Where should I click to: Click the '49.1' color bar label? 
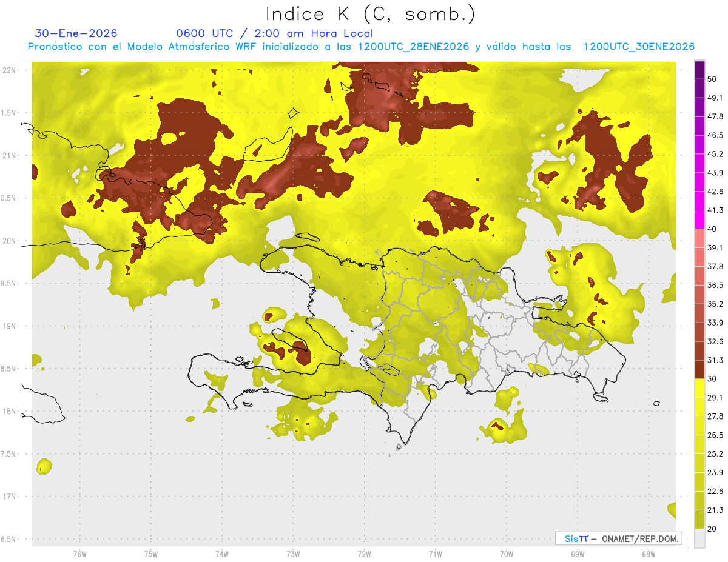[x=715, y=98]
